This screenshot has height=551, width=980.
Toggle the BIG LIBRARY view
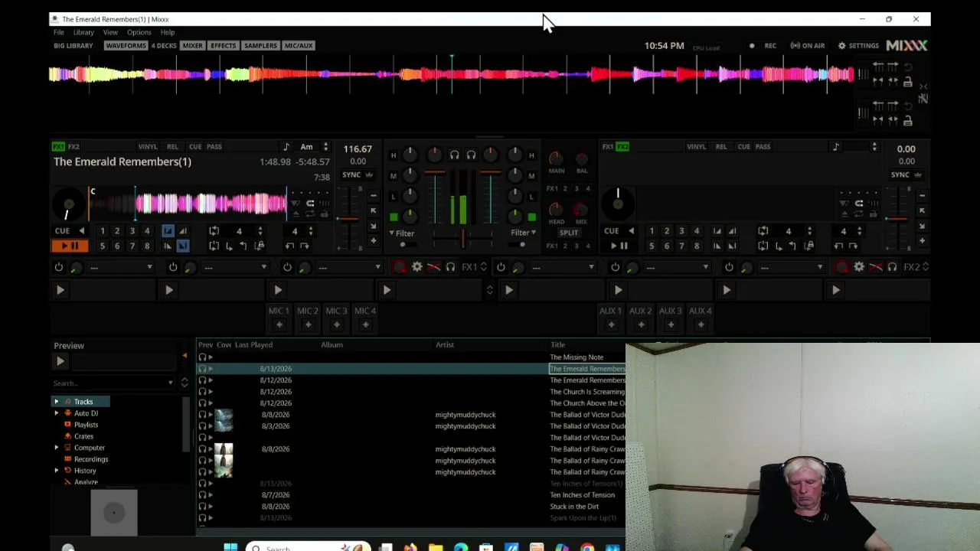coord(73,46)
